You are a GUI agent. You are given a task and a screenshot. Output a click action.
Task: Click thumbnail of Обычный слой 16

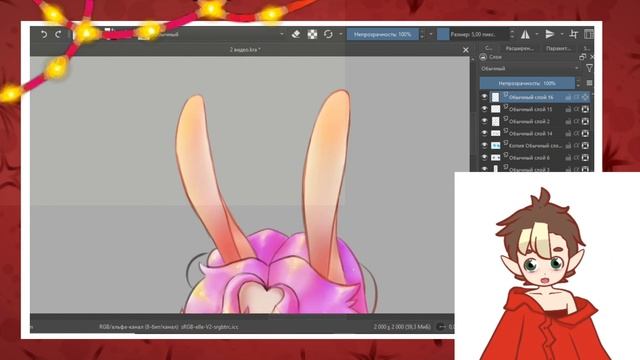tap(495, 97)
